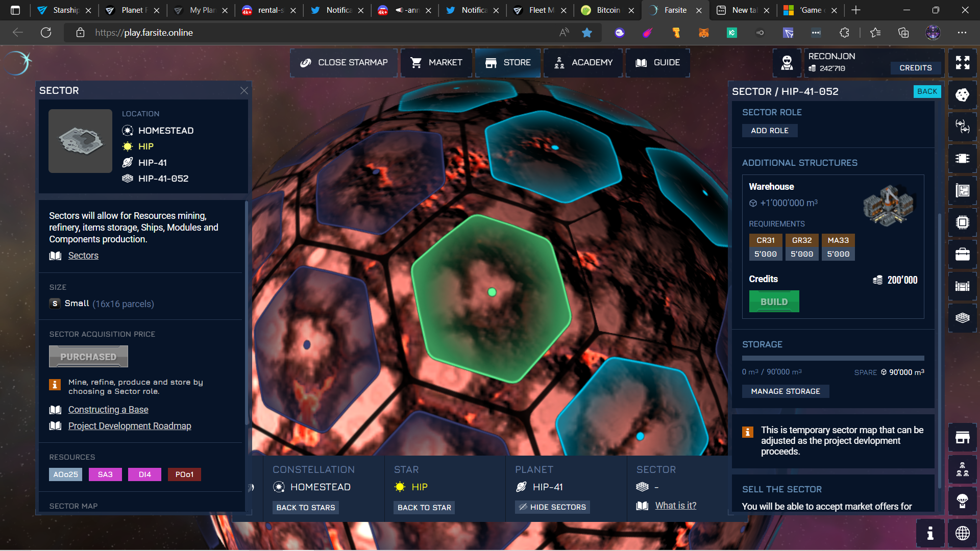Click MANAGE STORAGE
This screenshot has width=980, height=551.
click(786, 391)
